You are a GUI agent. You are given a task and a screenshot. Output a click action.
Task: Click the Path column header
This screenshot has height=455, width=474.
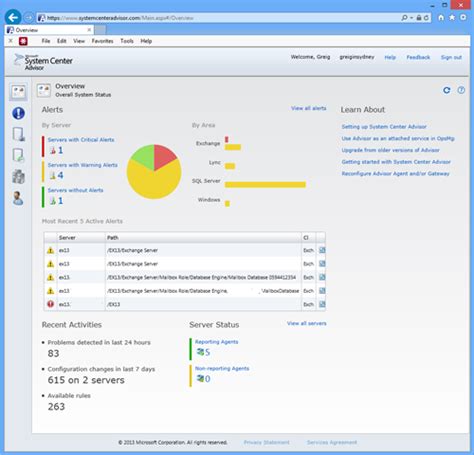click(x=203, y=238)
